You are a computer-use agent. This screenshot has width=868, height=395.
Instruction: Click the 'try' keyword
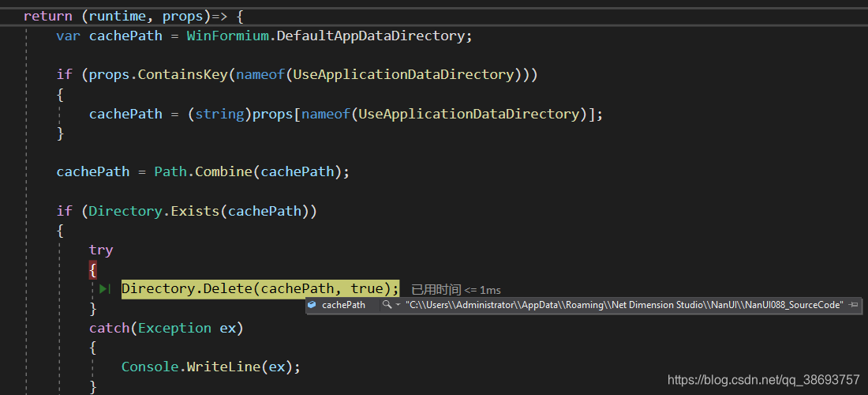click(x=101, y=250)
